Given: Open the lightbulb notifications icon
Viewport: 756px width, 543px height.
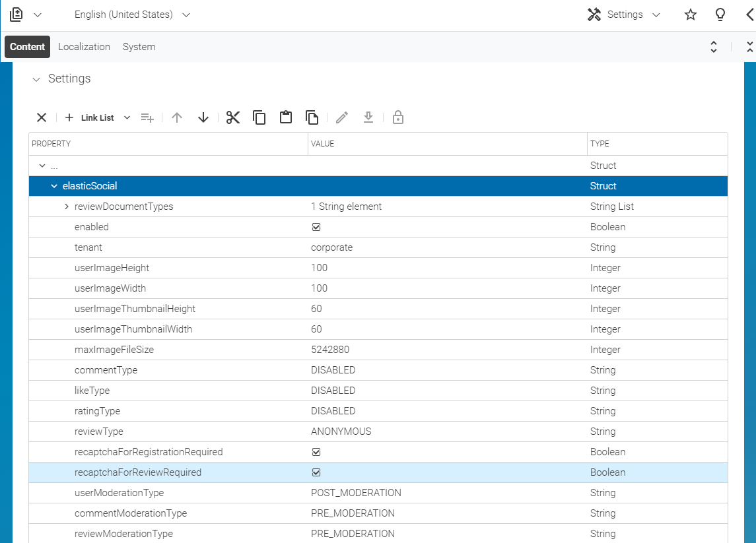Looking at the screenshot, I should click(x=720, y=14).
